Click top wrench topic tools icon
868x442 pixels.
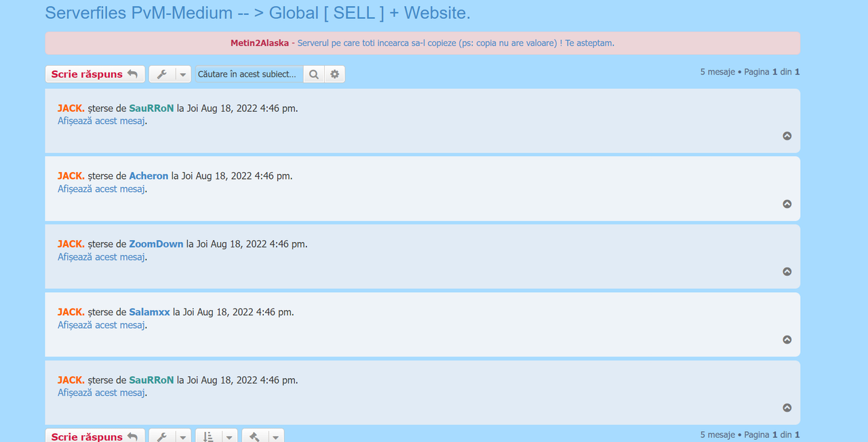click(x=161, y=75)
